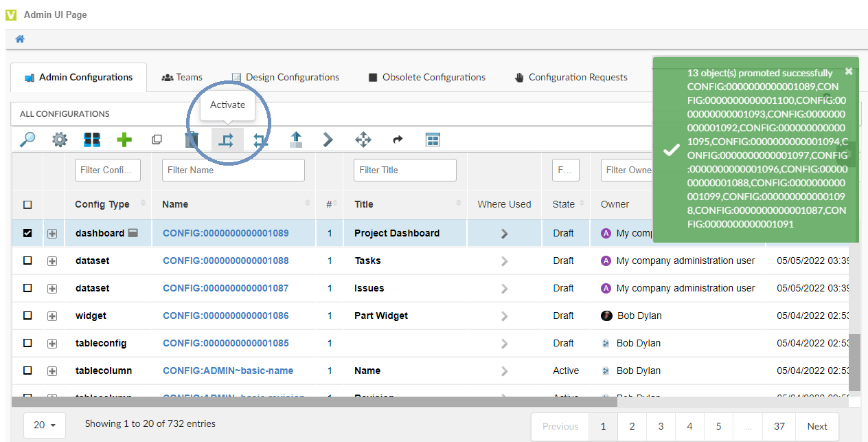Click the Activate toolbar icon
Screen dimensions: 868x442
(227, 140)
